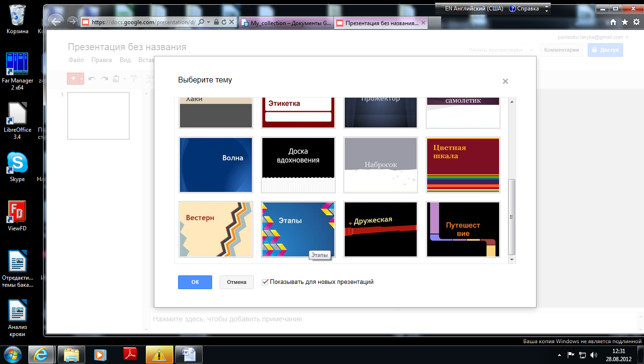This screenshot has height=364, width=644.
Task: Open the Вид menu
Action: click(125, 60)
